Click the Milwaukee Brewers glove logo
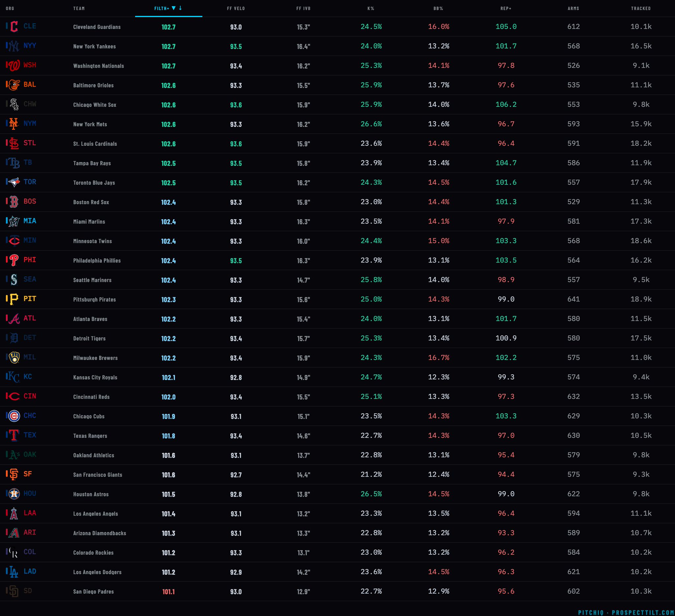Image resolution: width=675 pixels, height=616 pixels. (14, 358)
